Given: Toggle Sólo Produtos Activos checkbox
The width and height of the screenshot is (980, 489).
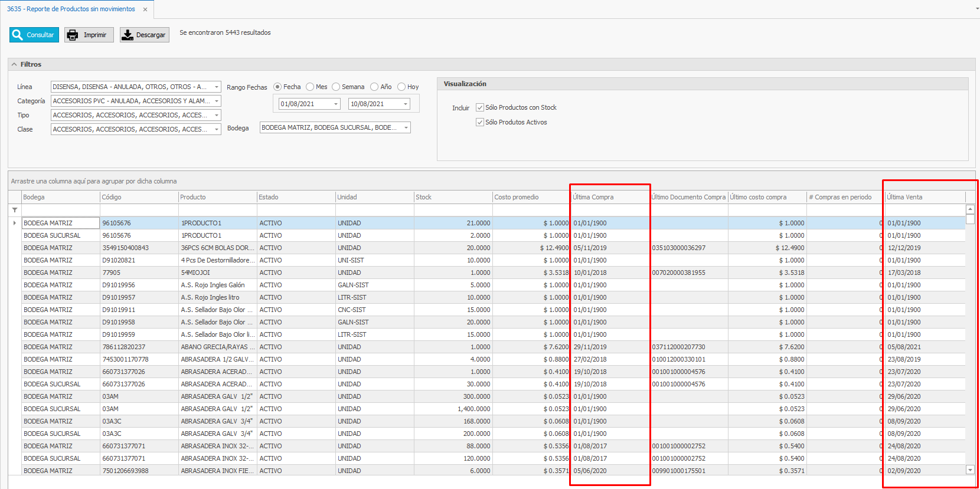Looking at the screenshot, I should (x=480, y=122).
